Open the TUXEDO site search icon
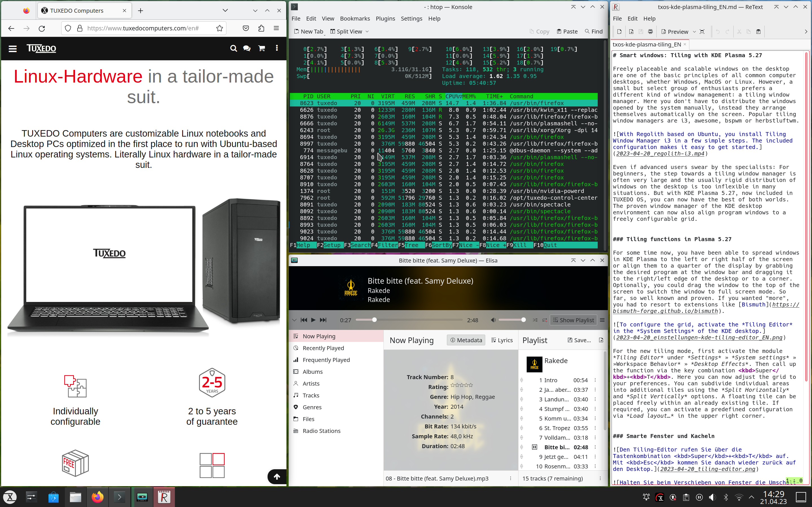The image size is (812, 507). tap(233, 48)
